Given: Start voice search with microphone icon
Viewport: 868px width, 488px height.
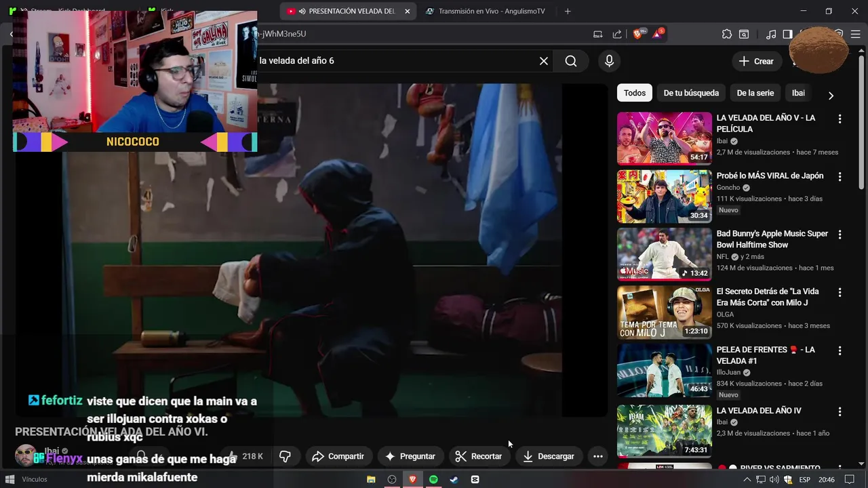Looking at the screenshot, I should [609, 61].
